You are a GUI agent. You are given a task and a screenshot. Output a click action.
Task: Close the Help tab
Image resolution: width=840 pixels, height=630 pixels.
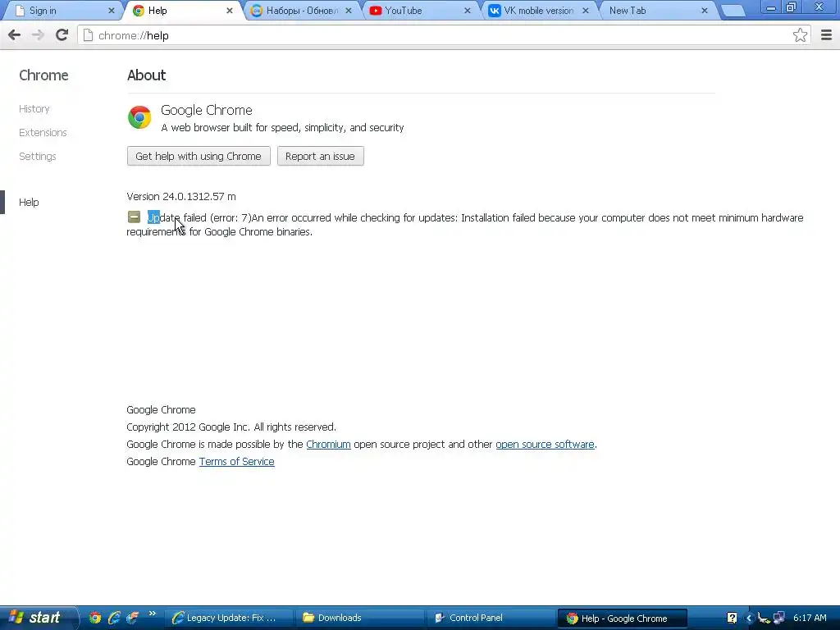(x=230, y=11)
